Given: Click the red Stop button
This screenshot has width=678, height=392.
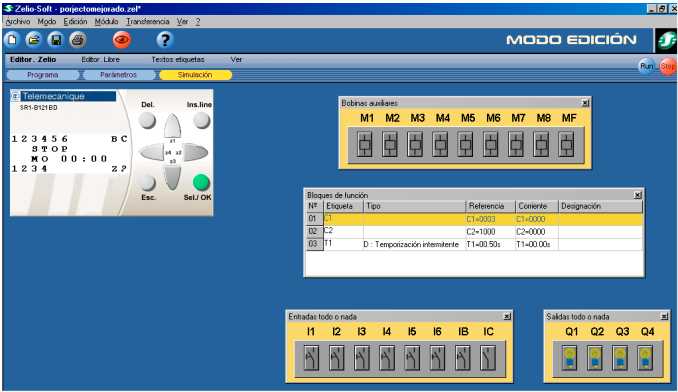Looking at the screenshot, I should click(x=668, y=66).
